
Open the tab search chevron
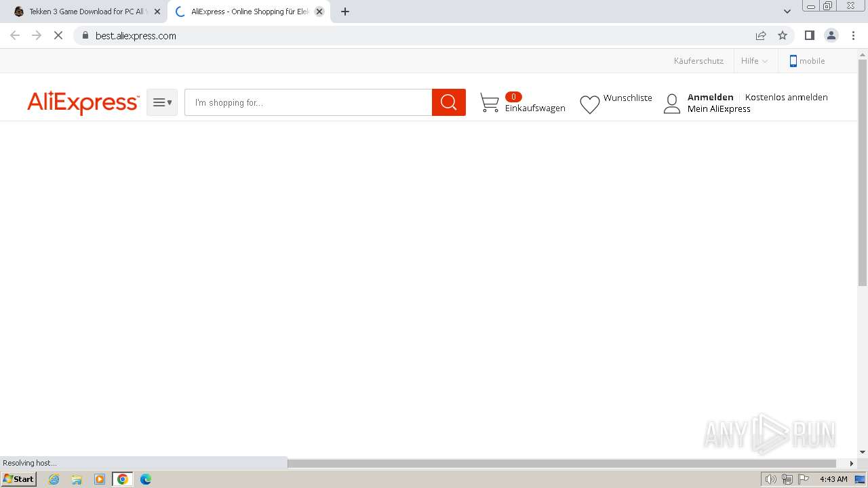point(787,12)
